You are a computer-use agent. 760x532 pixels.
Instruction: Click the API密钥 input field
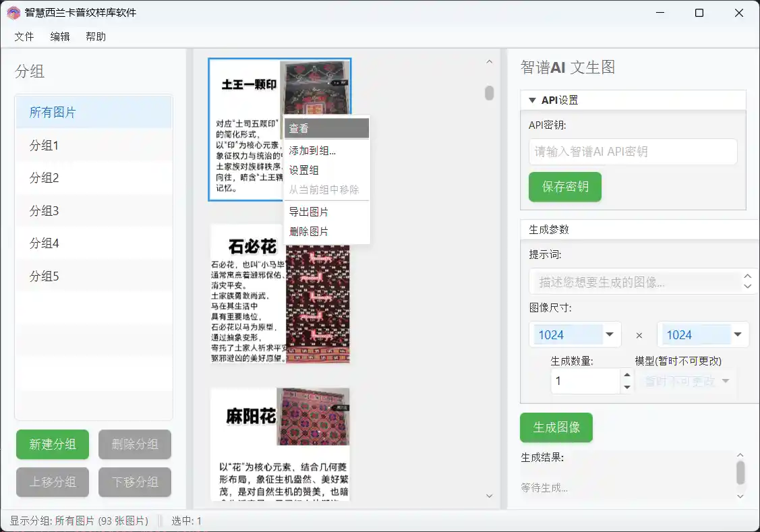(x=633, y=152)
